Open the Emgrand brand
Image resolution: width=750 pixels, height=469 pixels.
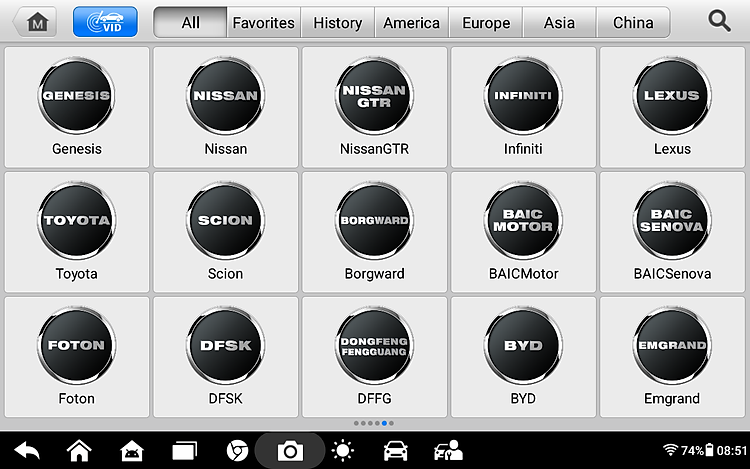coord(672,357)
